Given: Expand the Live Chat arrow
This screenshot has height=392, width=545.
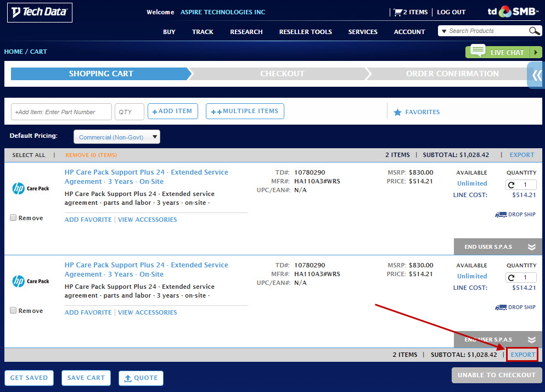Looking at the screenshot, I should (536, 53).
